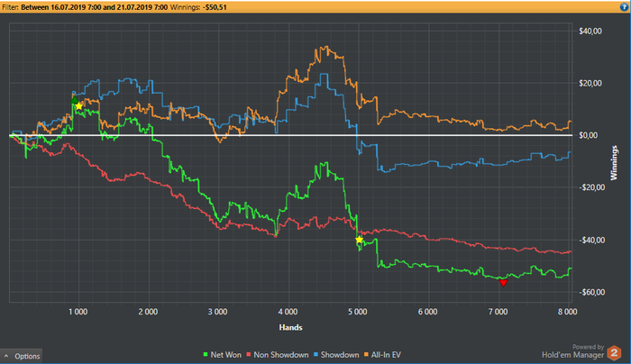The width and height of the screenshot is (631, 364).
Task: Click the Winnings: -$50,51 text
Action: [198, 7]
